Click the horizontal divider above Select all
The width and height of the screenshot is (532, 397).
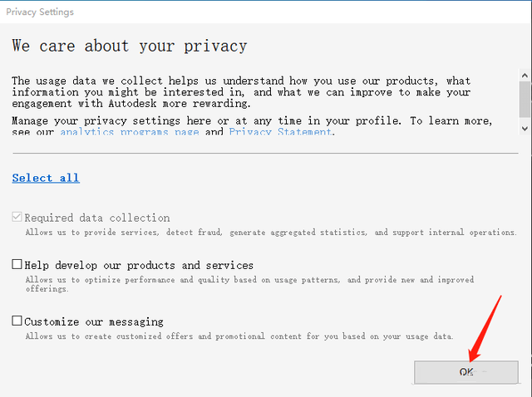(x=264, y=153)
